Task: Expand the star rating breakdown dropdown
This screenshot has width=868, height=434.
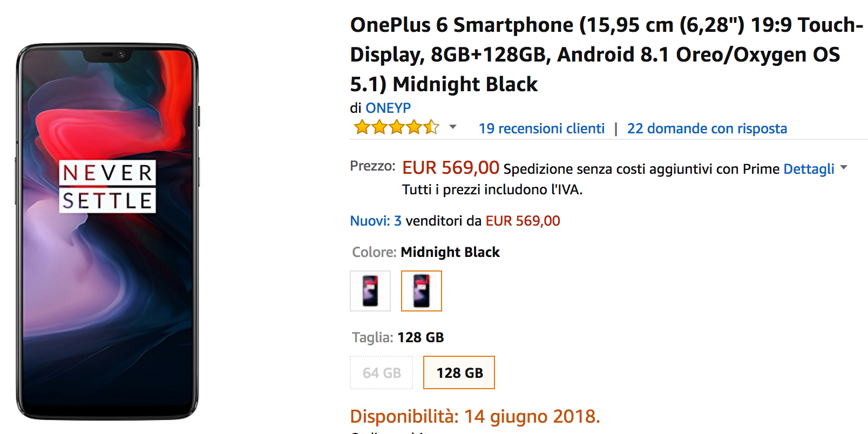Action: 453,127
